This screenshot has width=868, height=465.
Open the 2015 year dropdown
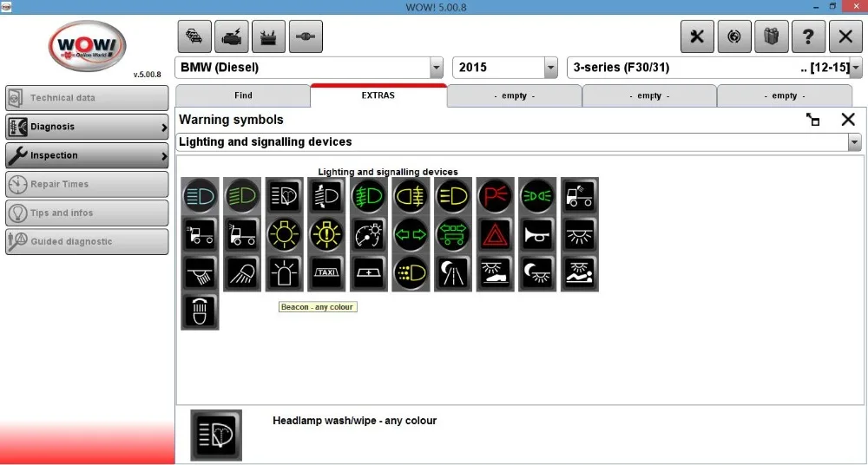click(551, 68)
